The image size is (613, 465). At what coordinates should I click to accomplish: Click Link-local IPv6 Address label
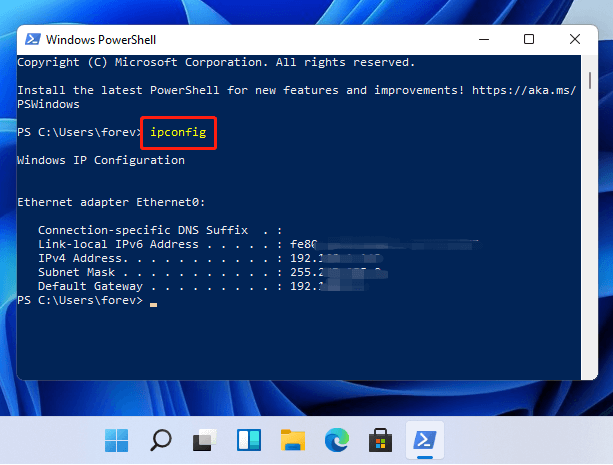(118, 244)
